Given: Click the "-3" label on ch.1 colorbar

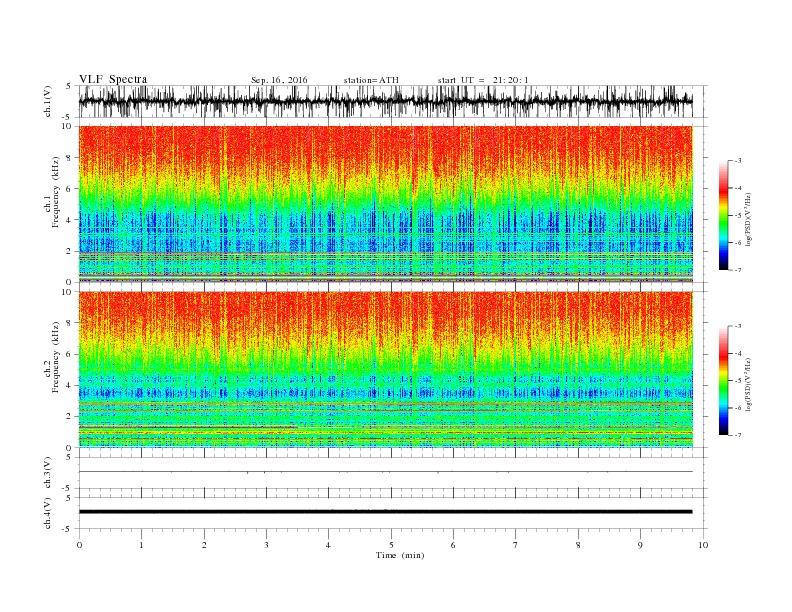Looking at the screenshot, I should coord(738,161).
